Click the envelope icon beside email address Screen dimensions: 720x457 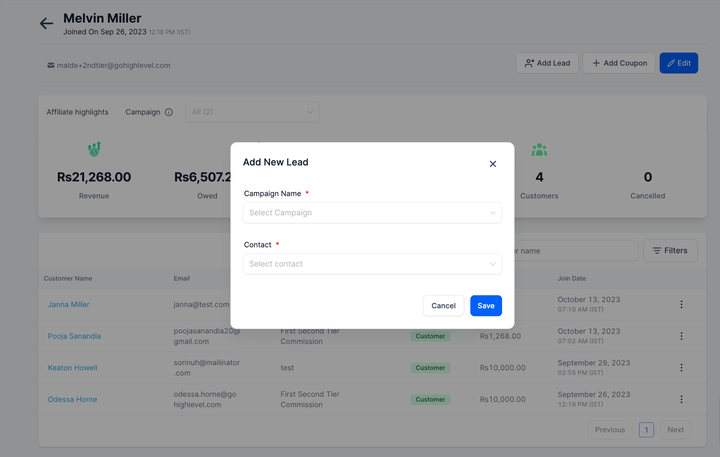pos(51,65)
